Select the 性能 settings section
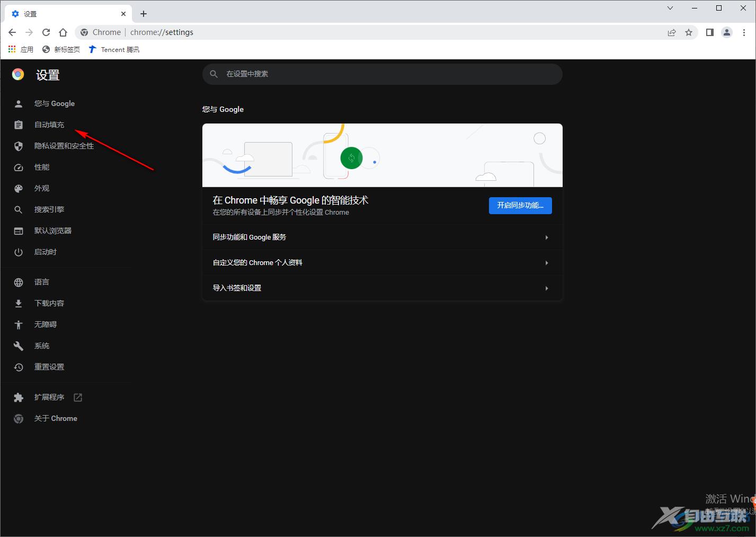The width and height of the screenshot is (756, 537). click(x=42, y=167)
